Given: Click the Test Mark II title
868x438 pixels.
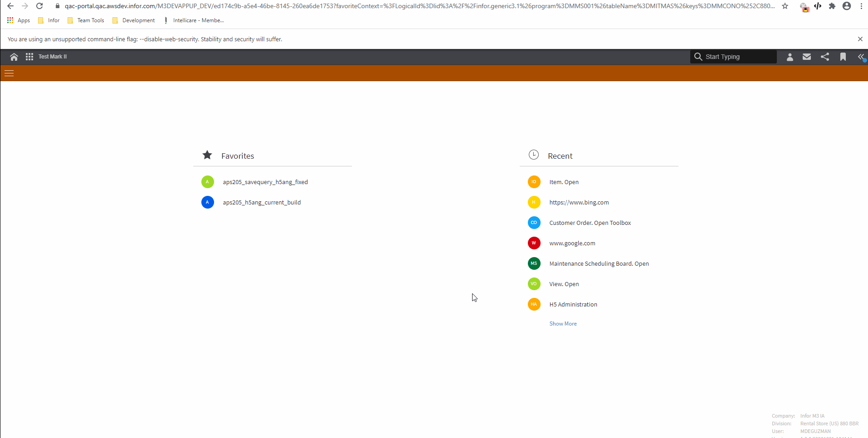Looking at the screenshot, I should pyautogui.click(x=52, y=57).
